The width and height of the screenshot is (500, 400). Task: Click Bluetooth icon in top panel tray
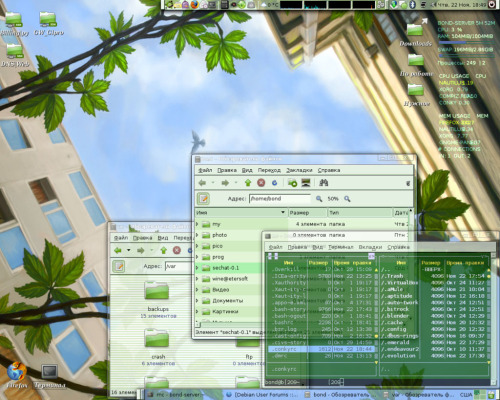tap(412, 4)
